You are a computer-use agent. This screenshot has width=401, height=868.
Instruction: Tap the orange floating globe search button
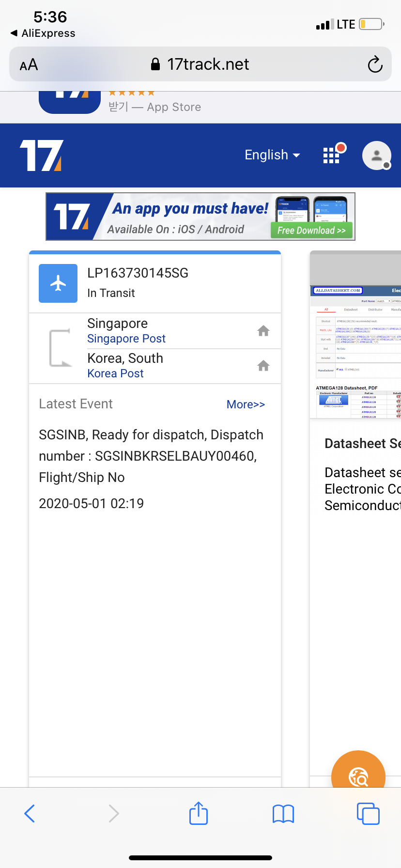(x=358, y=776)
